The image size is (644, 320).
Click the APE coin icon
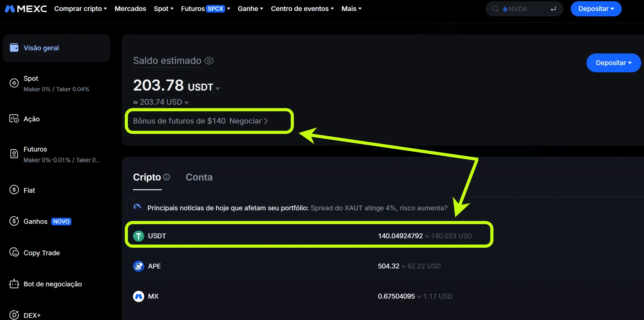coord(139,266)
